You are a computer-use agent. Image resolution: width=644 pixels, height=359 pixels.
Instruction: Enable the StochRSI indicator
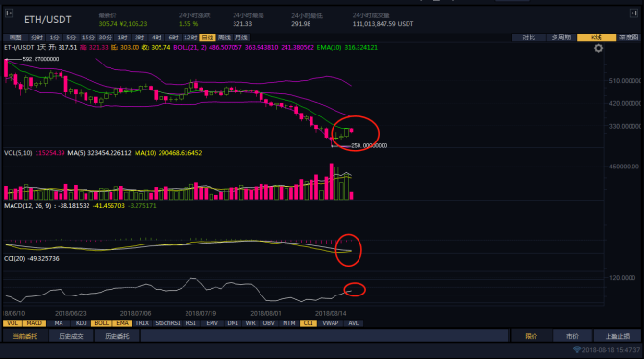point(167,323)
